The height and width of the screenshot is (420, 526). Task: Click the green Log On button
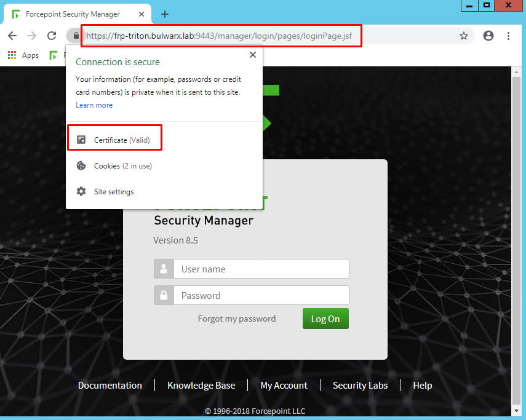point(325,319)
